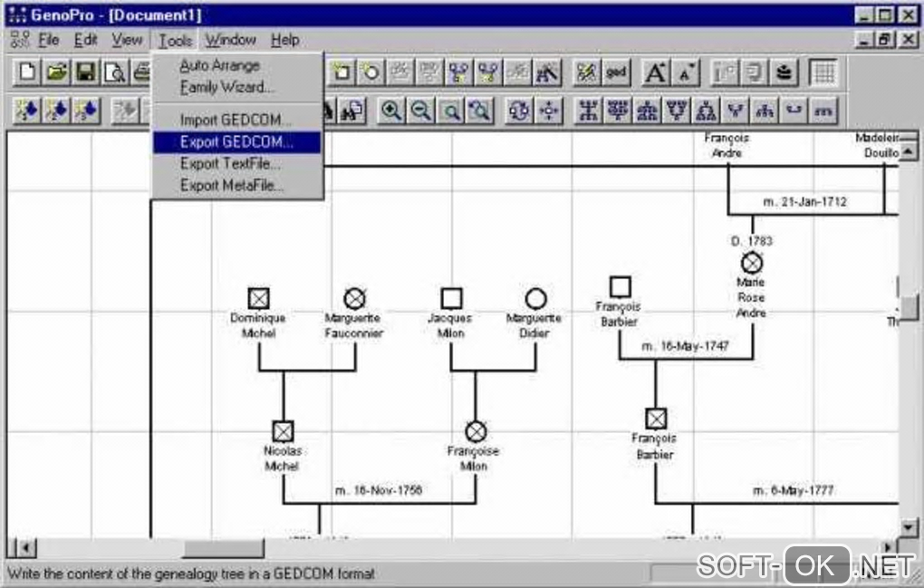This screenshot has height=588, width=924.
Task: Open the Help menu
Action: [285, 40]
